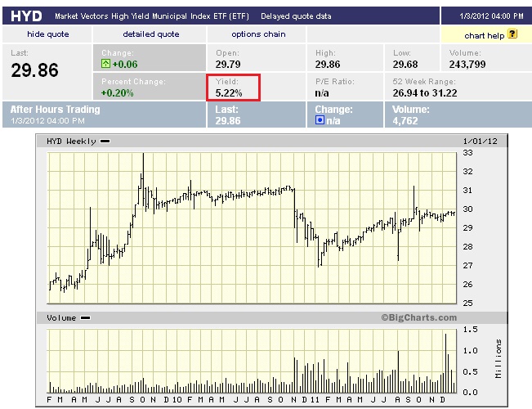Click the +0.20% percent change value
The width and height of the screenshot is (532, 409).
point(118,92)
